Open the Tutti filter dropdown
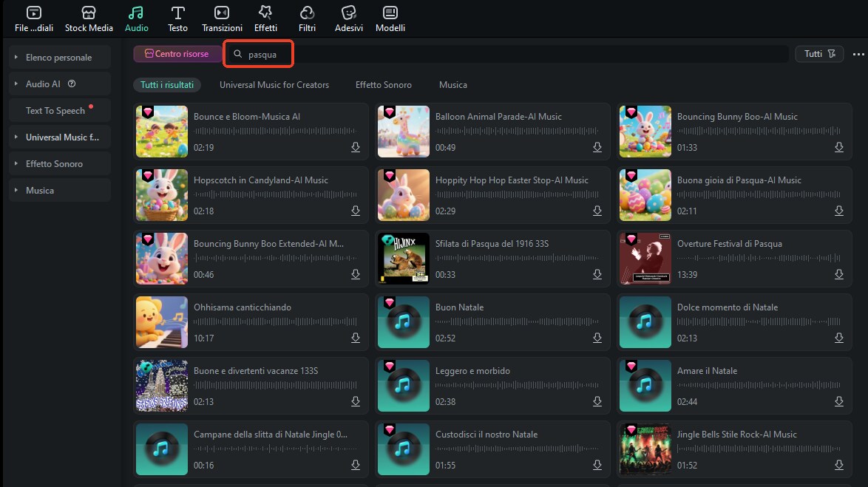 coord(819,54)
